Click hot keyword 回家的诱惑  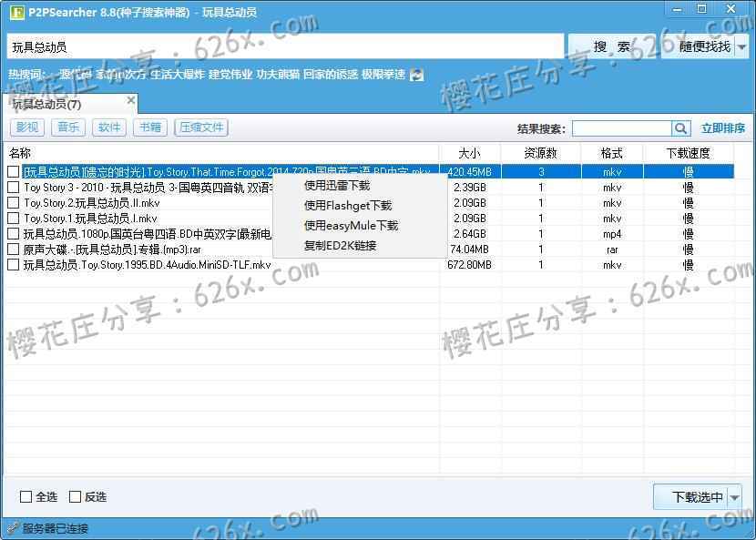[331, 75]
